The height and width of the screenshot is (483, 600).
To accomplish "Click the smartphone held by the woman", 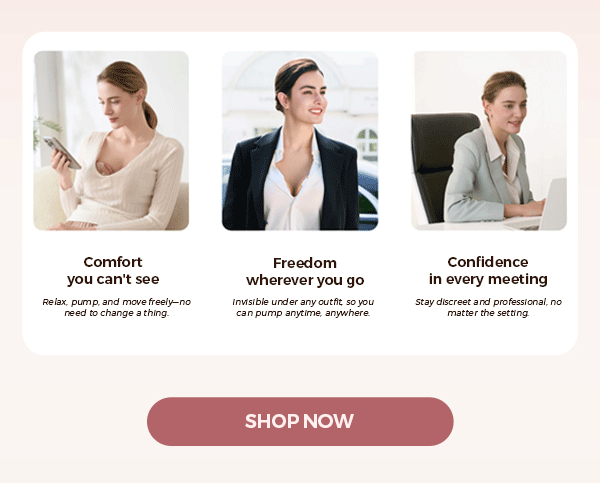I will coord(62,152).
